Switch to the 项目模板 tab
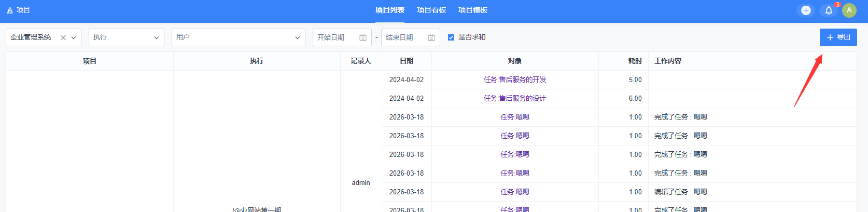 coord(473,10)
